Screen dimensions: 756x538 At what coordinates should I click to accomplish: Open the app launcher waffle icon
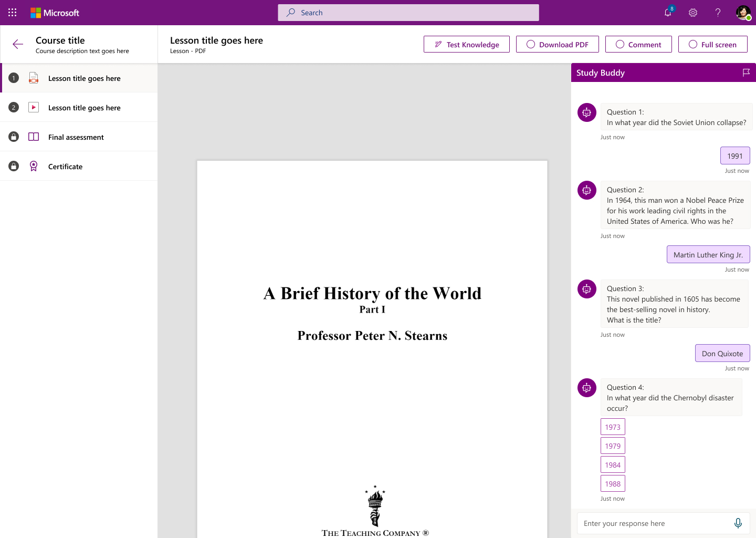point(13,13)
